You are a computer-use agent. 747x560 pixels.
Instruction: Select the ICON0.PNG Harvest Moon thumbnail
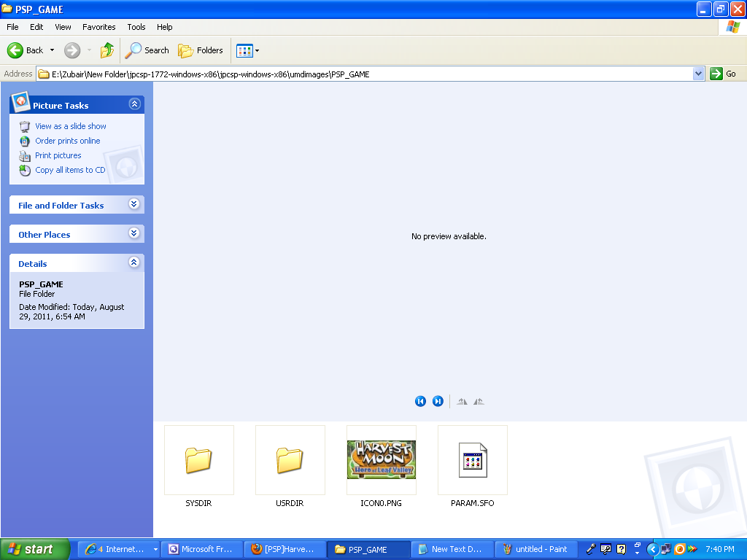point(381,460)
